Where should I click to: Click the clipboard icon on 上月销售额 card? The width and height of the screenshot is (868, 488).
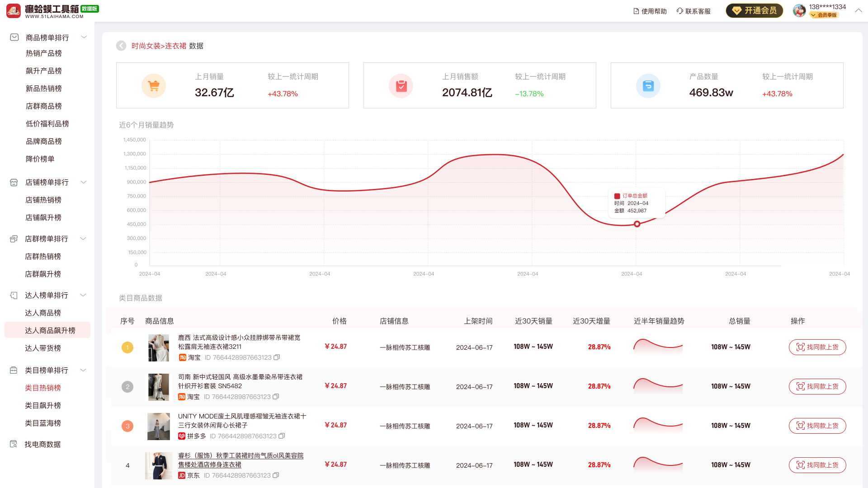click(401, 85)
